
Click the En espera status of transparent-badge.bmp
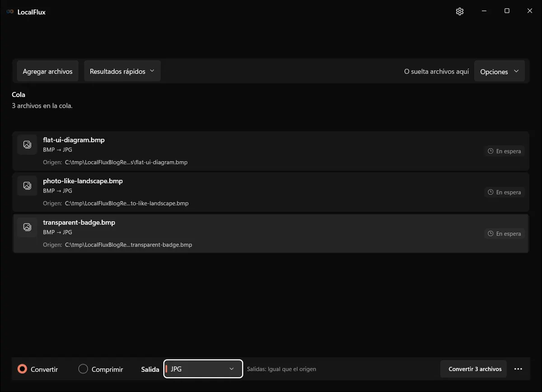[505, 234]
